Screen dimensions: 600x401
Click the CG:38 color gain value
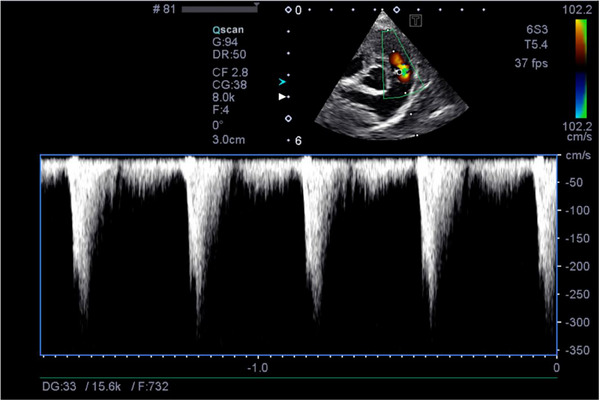pos(230,85)
